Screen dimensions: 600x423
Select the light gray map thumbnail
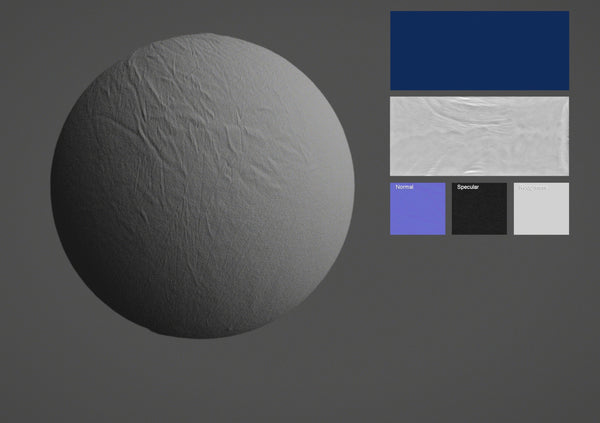[x=541, y=209]
